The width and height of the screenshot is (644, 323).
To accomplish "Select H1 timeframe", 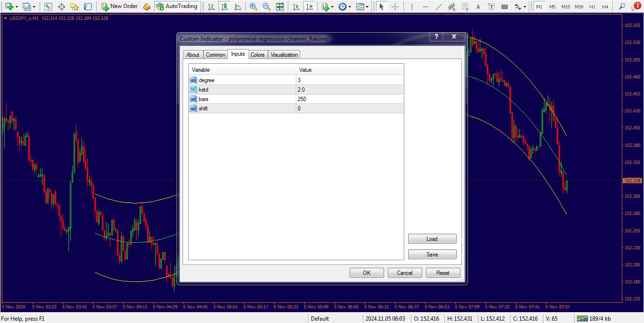I will click(592, 7).
